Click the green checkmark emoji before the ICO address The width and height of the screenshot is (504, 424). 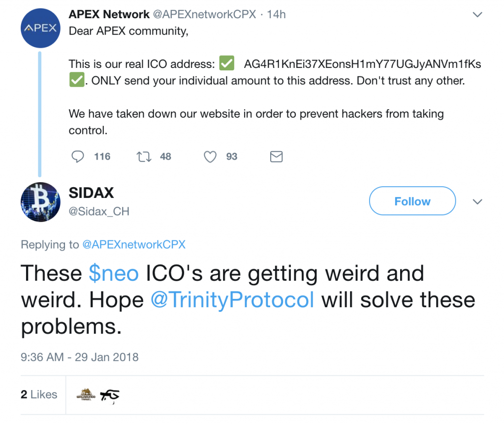pyautogui.click(x=226, y=63)
